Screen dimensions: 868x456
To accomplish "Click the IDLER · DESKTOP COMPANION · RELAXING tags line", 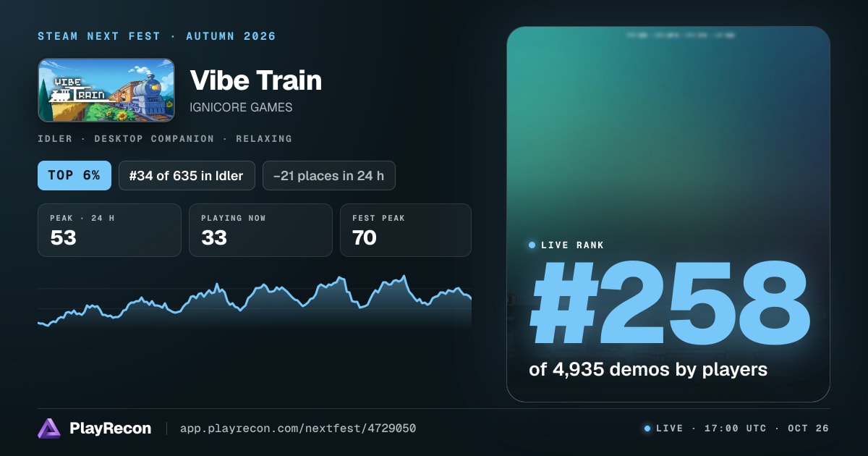I will [165, 138].
